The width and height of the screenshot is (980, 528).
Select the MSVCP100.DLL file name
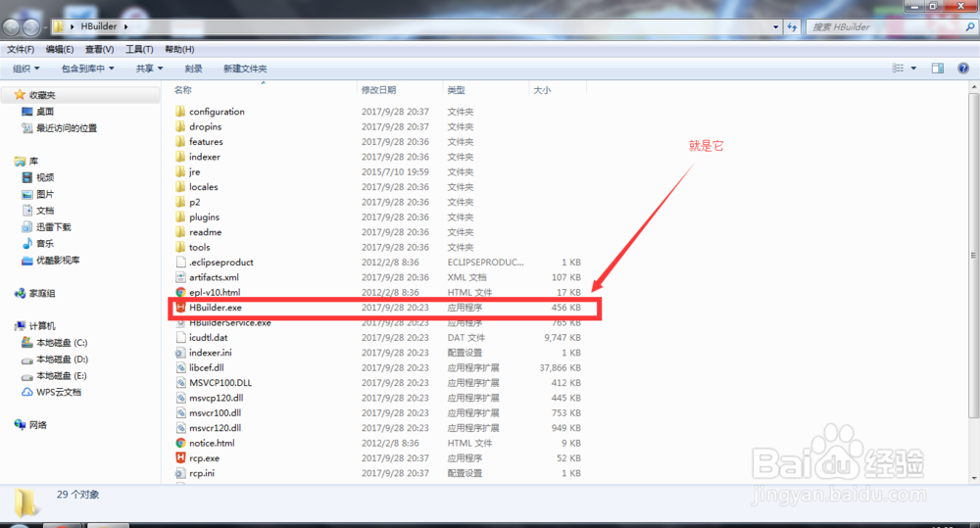[x=220, y=382]
